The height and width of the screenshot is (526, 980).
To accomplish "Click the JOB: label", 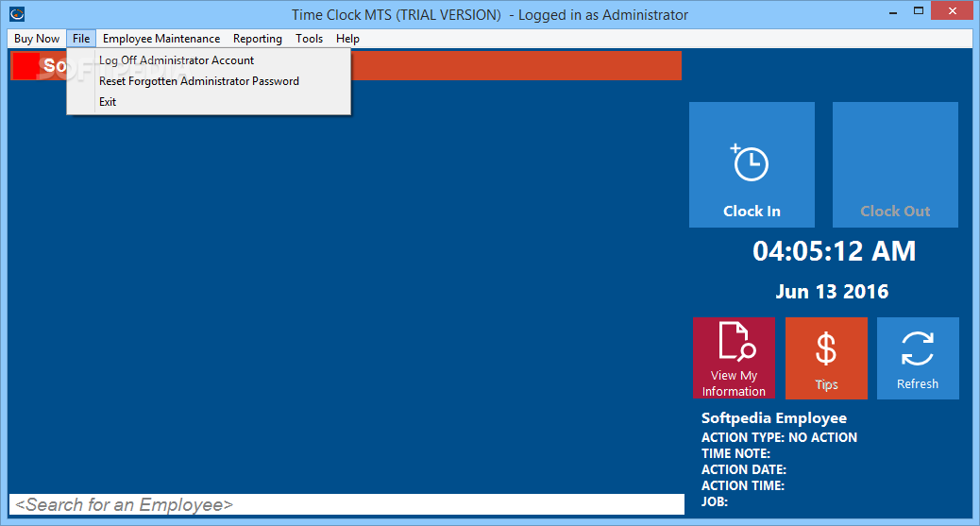I will pyautogui.click(x=715, y=501).
